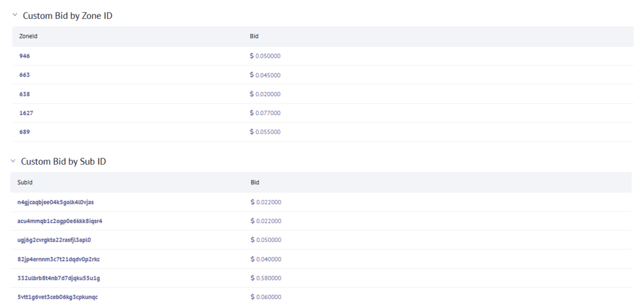Click the ZoneId column header

click(x=28, y=36)
